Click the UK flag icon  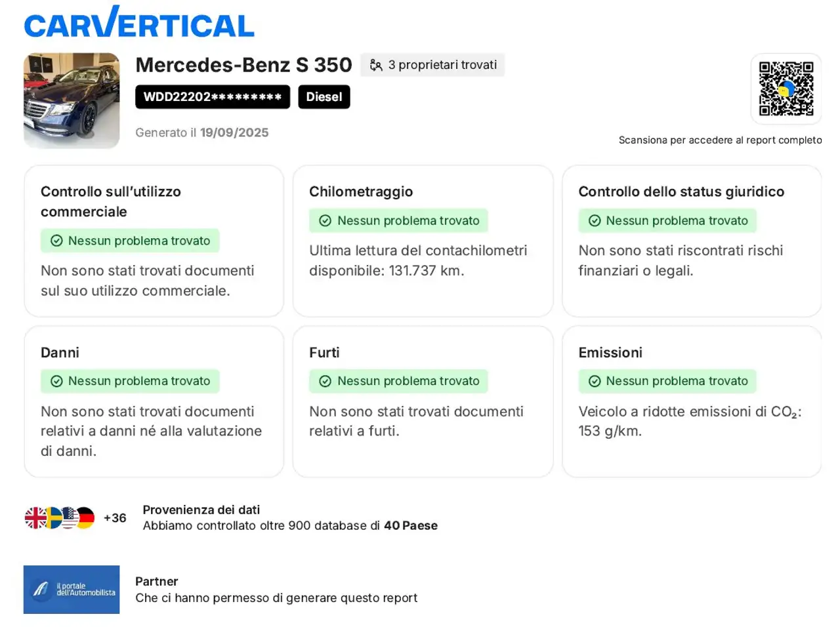35,518
